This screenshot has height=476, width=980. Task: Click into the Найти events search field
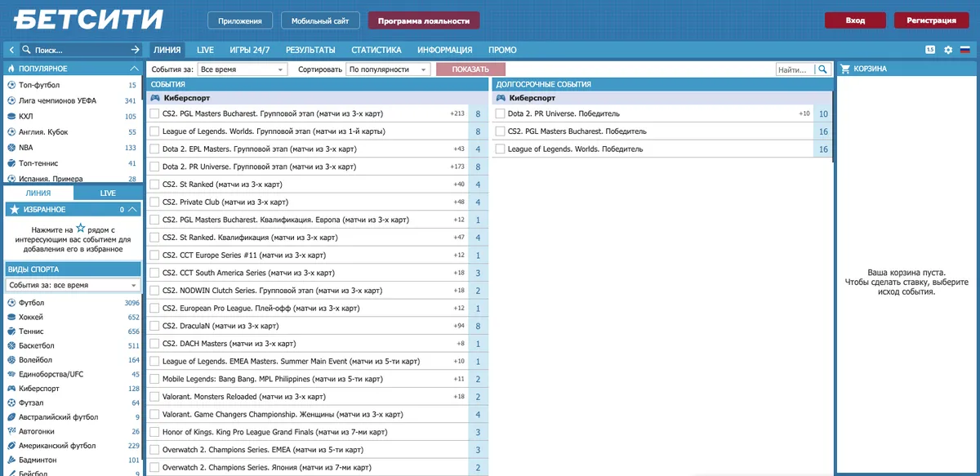point(796,70)
